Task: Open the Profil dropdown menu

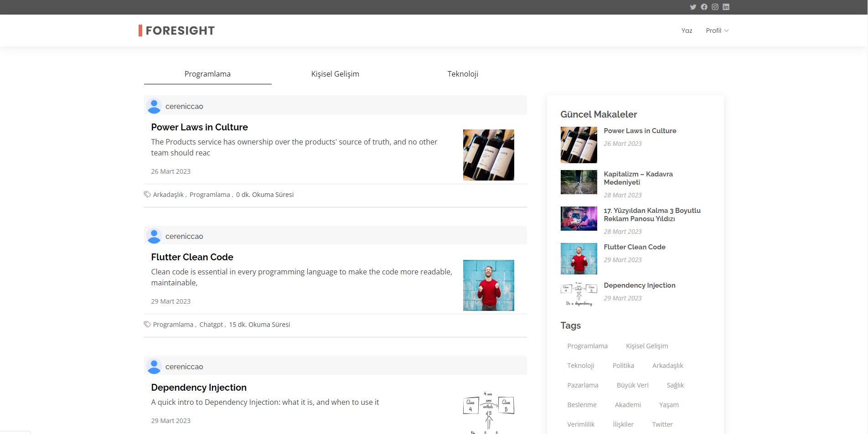Action: [x=716, y=31]
